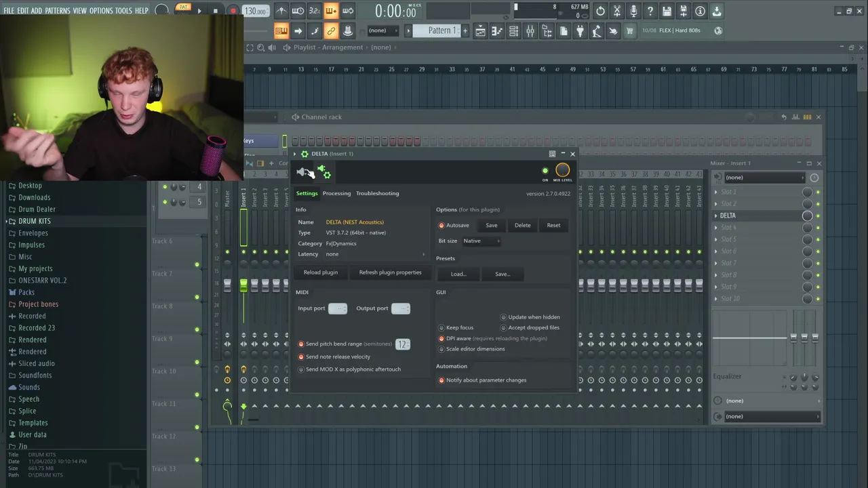This screenshot has height=488, width=868.
Task: Open the metronome toggle in top toolbar
Action: (x=281, y=11)
